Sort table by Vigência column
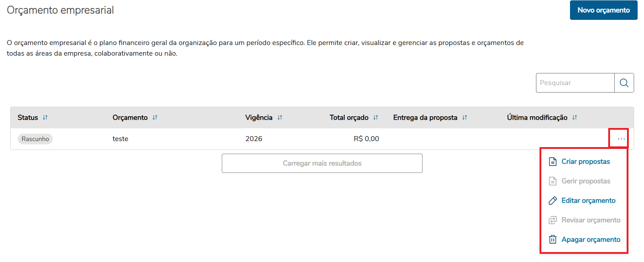 pyautogui.click(x=280, y=117)
